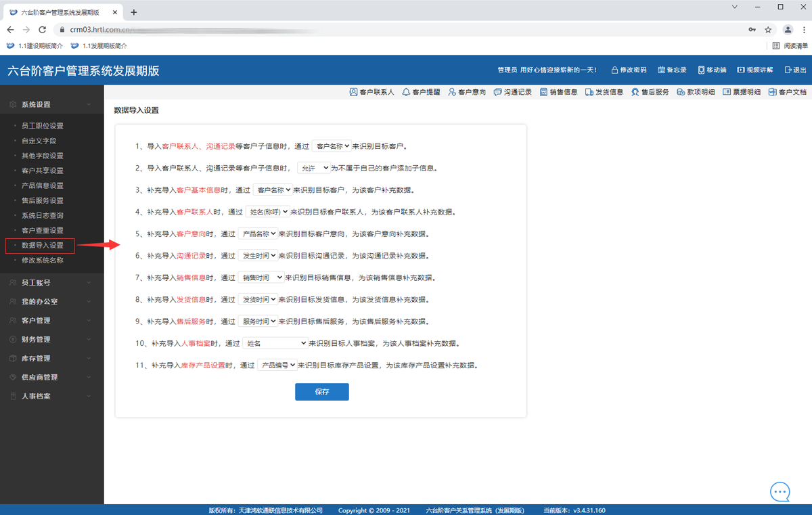The width and height of the screenshot is (812, 515).
Task: Select 自定义字段 in the sidebar
Action: pyautogui.click(x=39, y=141)
